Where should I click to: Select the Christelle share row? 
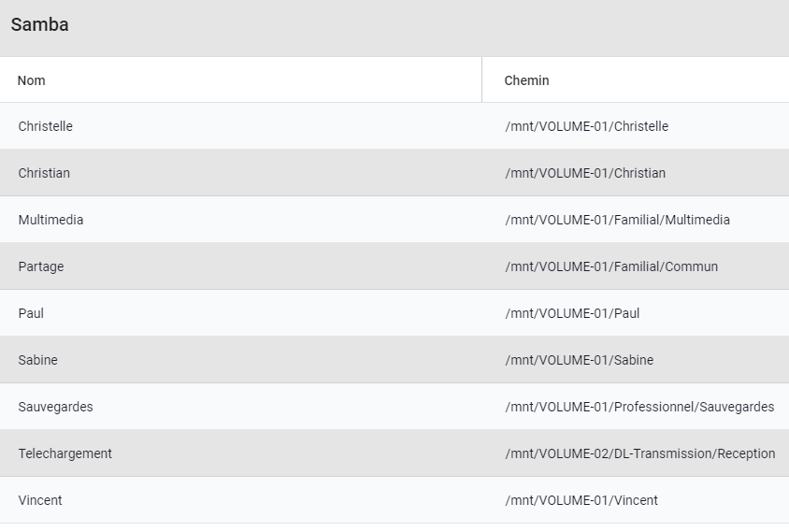click(394, 126)
